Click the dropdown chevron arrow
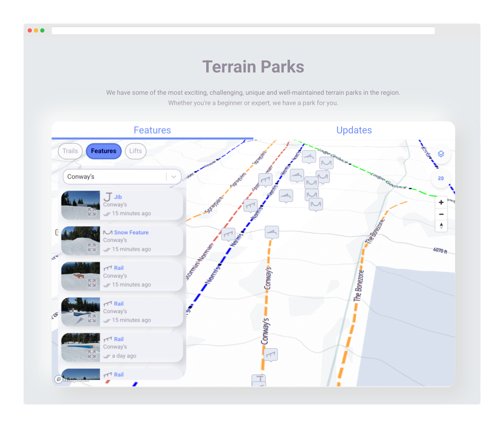 174,177
